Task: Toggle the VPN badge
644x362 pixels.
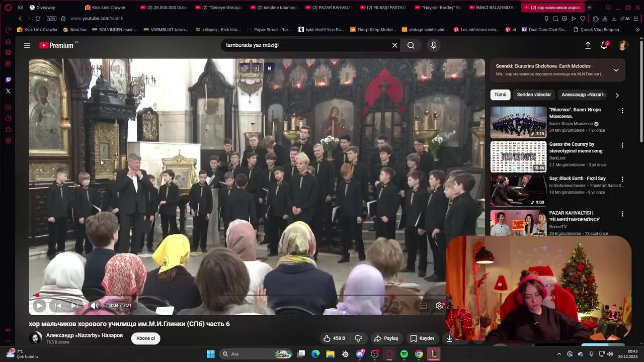Action: [x=51, y=19]
